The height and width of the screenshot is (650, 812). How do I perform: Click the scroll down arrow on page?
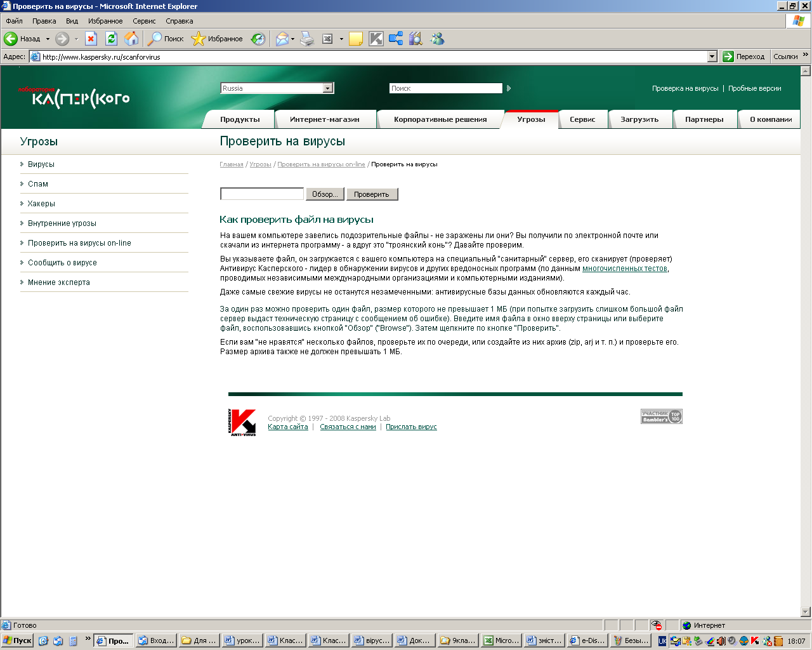[x=806, y=612]
